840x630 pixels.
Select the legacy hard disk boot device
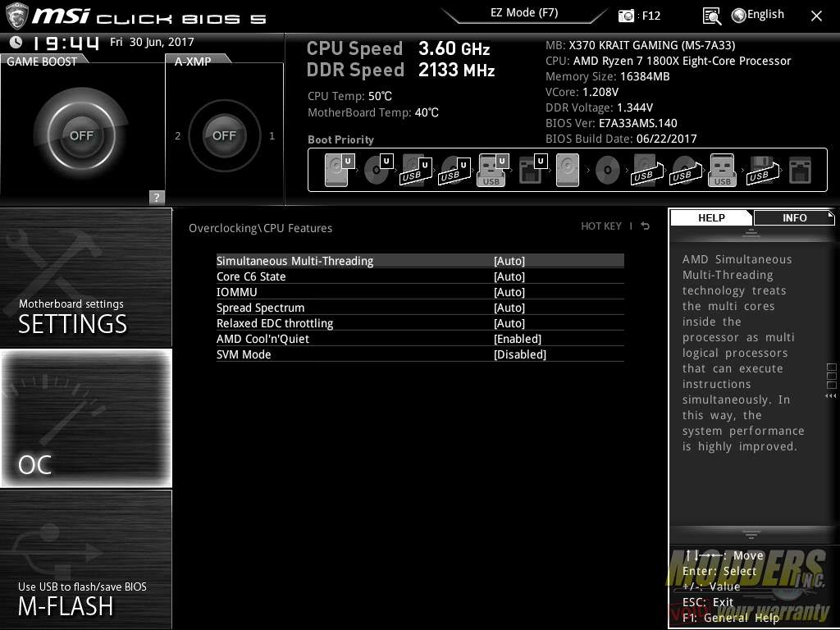(568, 170)
